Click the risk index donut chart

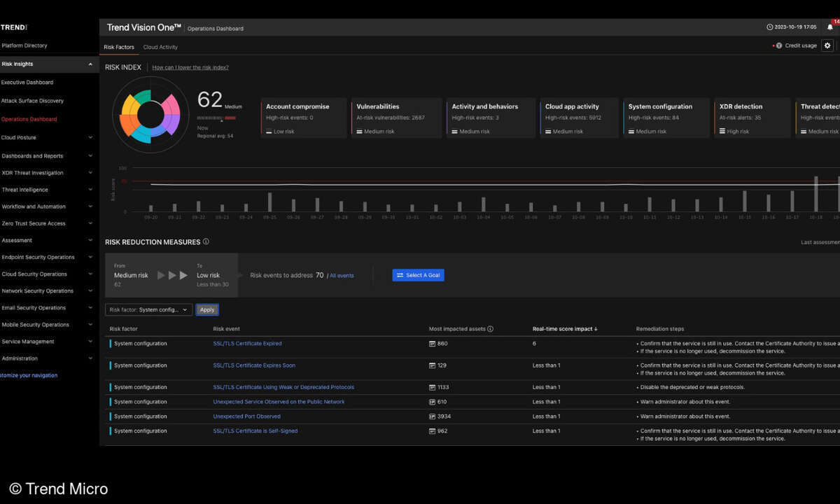[x=150, y=115]
